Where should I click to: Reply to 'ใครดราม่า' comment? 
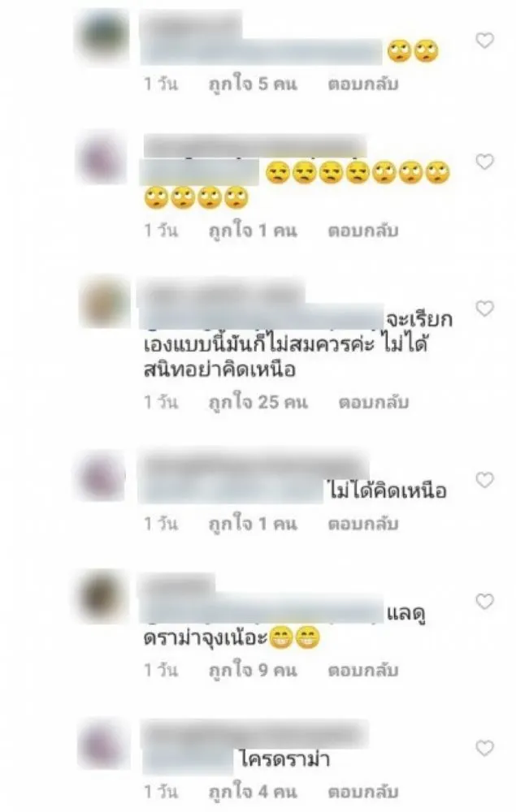tap(362, 791)
